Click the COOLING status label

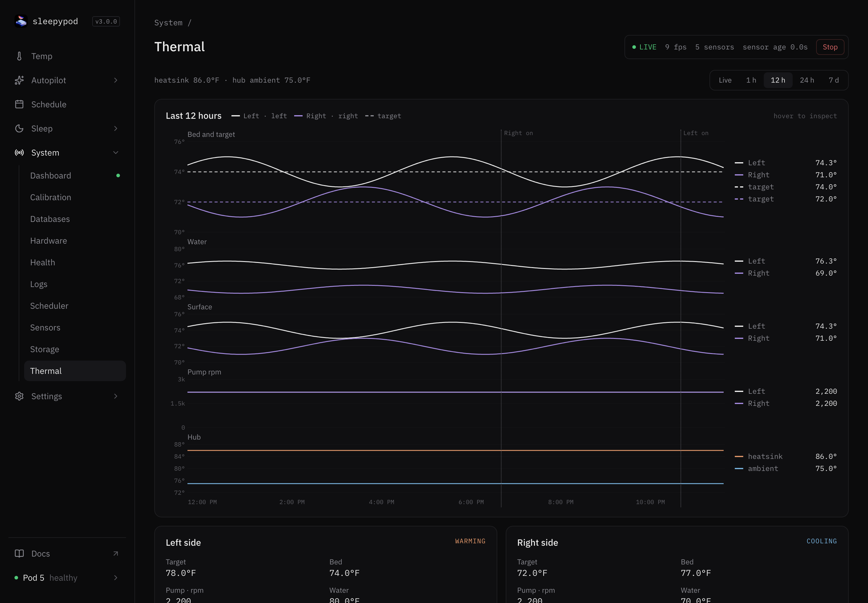(x=822, y=541)
